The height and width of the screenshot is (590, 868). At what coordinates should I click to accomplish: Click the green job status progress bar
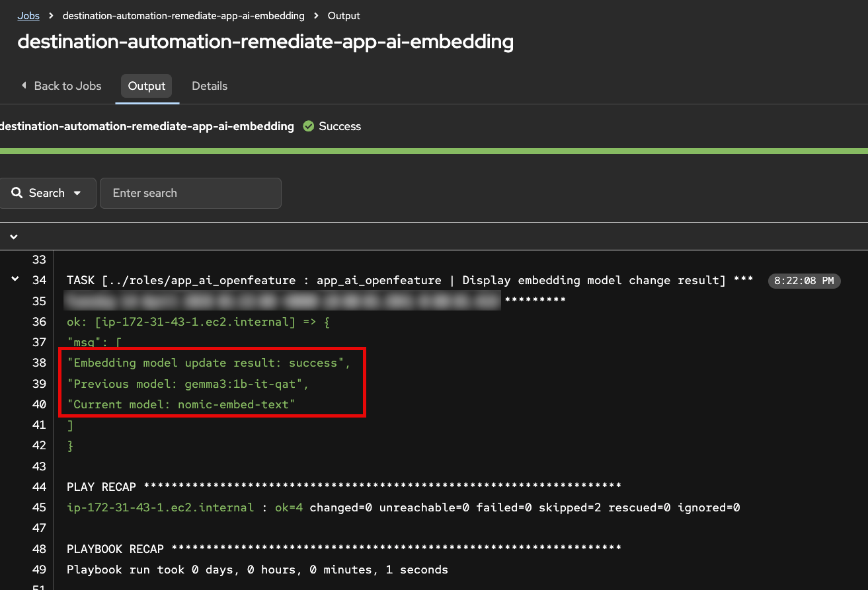pyautogui.click(x=434, y=151)
